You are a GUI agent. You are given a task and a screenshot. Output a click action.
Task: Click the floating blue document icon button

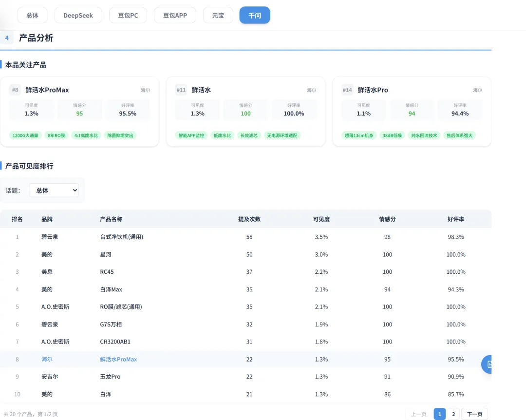pyautogui.click(x=487, y=364)
